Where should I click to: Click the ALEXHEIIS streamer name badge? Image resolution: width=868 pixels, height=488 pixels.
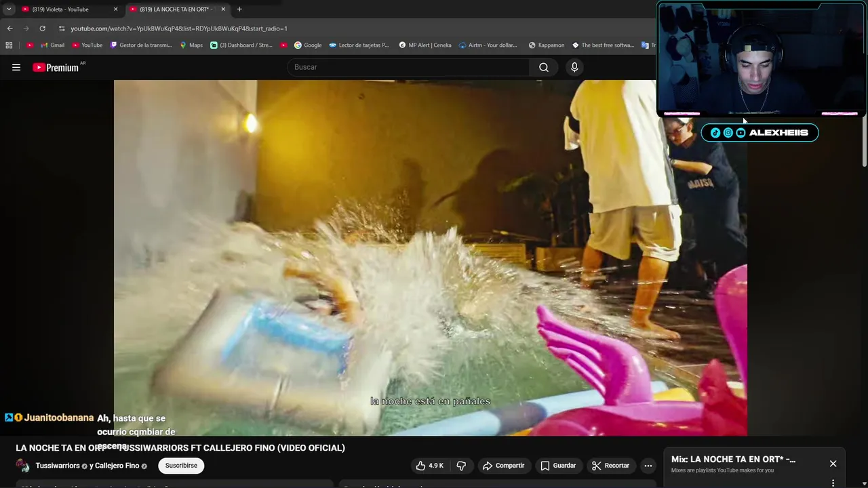point(759,133)
